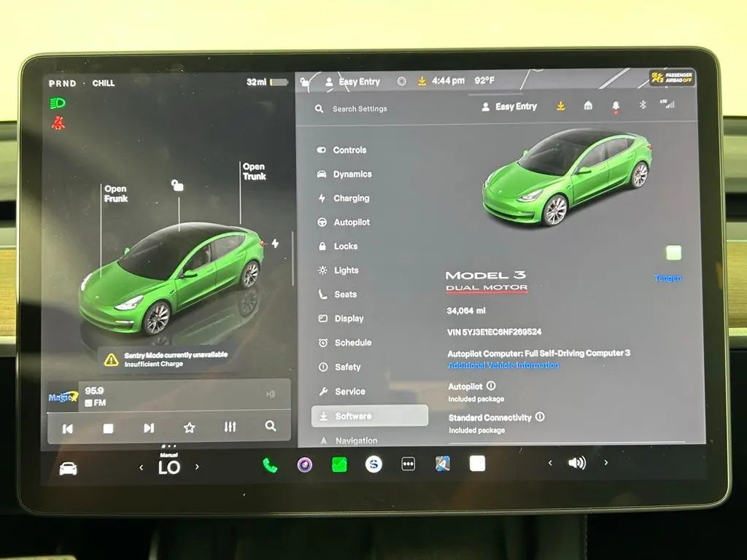Screen dimensions: 747x560
Task: Open the navigation arrow app icon
Action: [x=443, y=463]
